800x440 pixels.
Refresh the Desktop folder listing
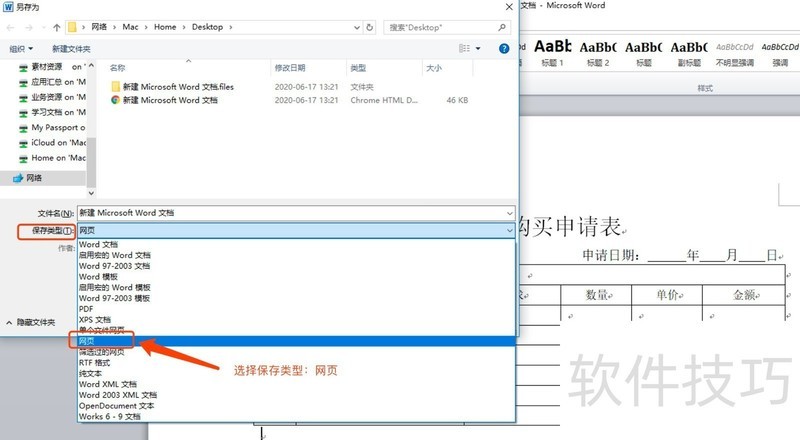pos(369,28)
